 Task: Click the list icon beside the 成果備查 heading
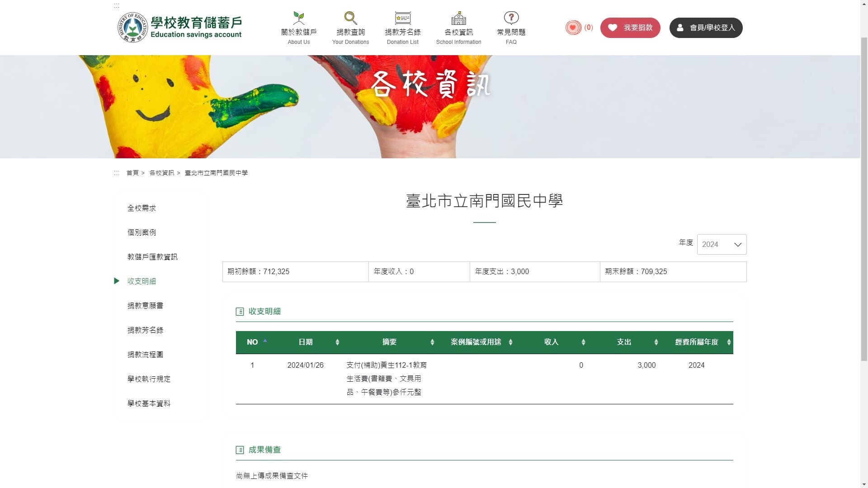tap(240, 450)
